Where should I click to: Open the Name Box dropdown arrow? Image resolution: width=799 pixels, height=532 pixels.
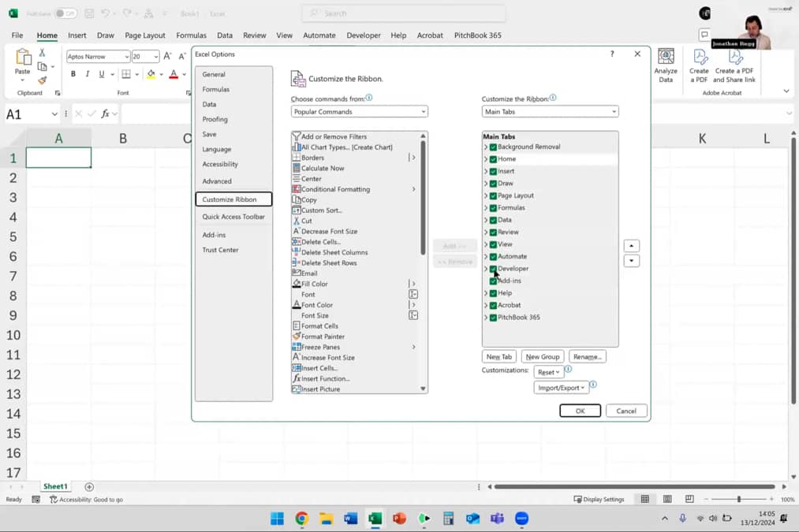(x=54, y=114)
